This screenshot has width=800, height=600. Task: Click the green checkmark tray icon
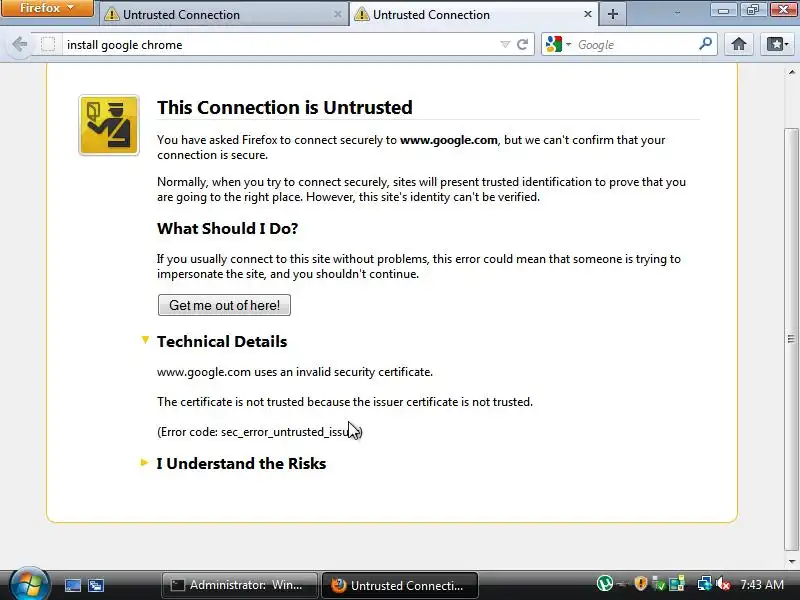click(x=659, y=584)
